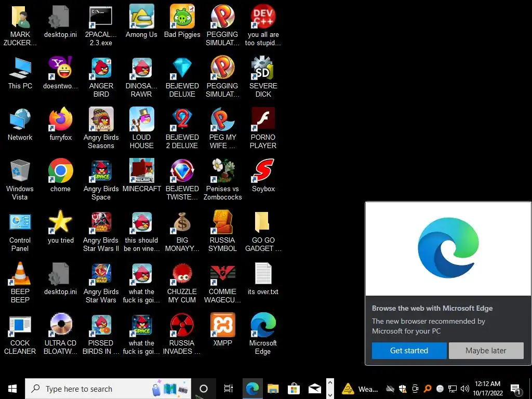Open File Explorer from the taskbar
The height and width of the screenshot is (399, 532).
(x=273, y=389)
